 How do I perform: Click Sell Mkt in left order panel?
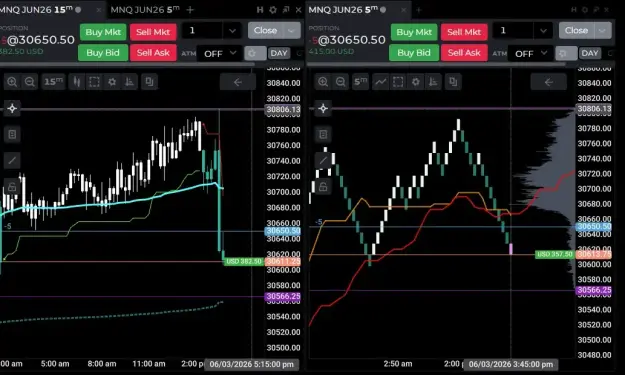point(153,32)
